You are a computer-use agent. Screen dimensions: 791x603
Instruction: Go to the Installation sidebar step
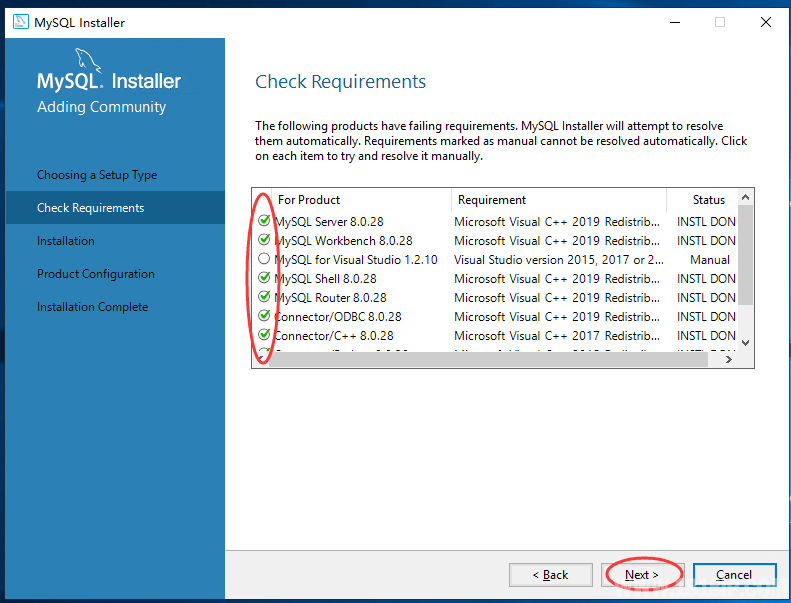pyautogui.click(x=66, y=241)
